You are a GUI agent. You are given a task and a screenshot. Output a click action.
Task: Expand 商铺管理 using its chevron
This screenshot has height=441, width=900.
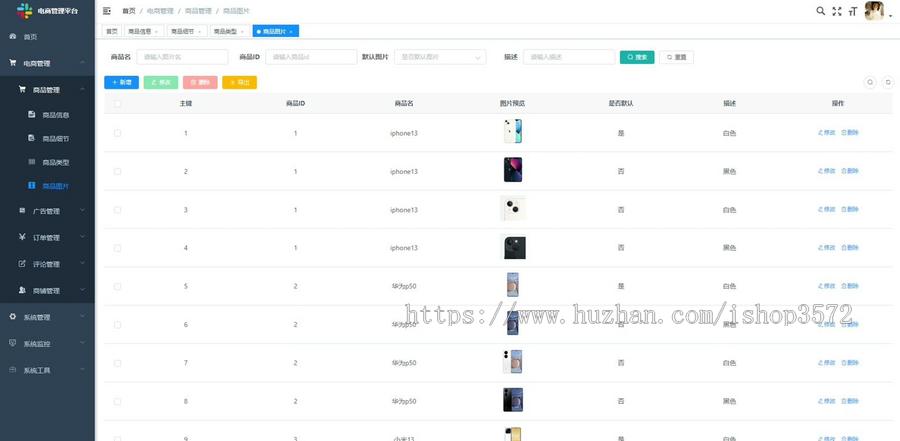tap(82, 290)
